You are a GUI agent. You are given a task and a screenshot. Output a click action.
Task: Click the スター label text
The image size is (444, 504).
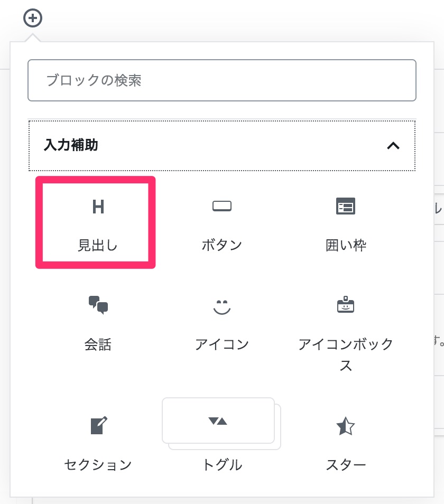(x=346, y=465)
